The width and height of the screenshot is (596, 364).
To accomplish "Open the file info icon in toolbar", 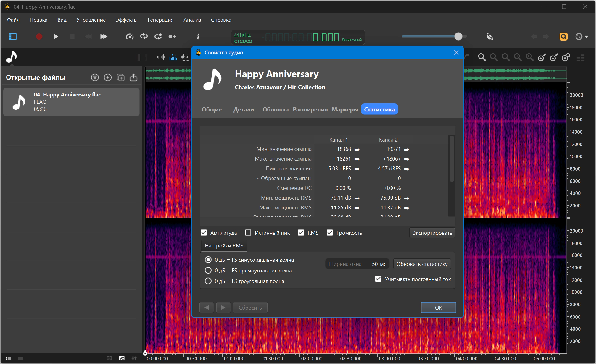I will point(198,37).
